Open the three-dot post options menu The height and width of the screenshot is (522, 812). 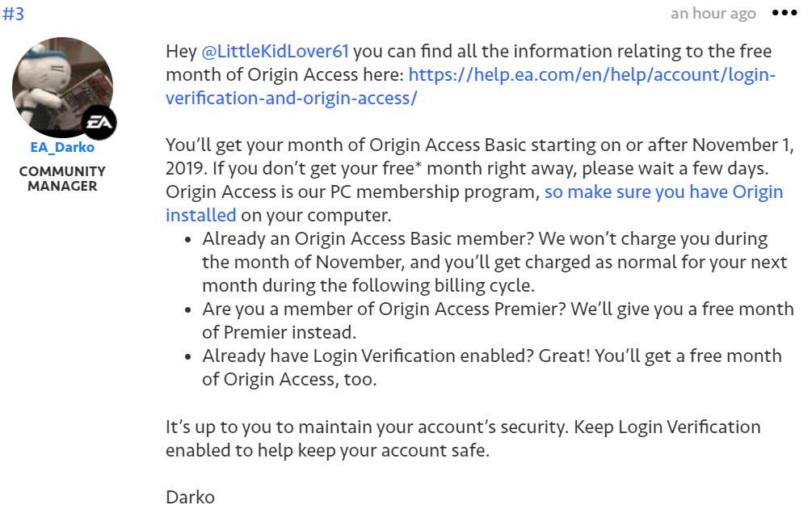tap(784, 13)
